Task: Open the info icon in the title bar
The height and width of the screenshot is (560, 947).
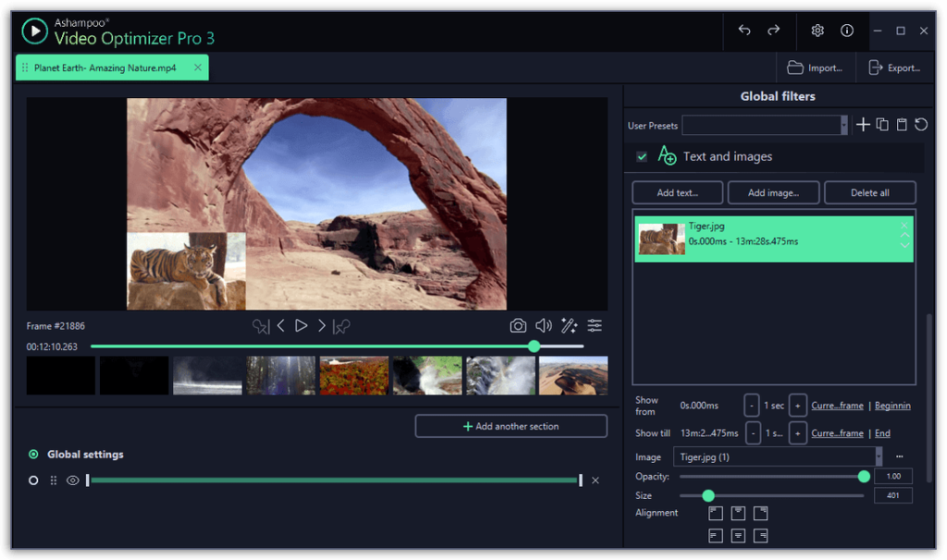Action: [847, 30]
